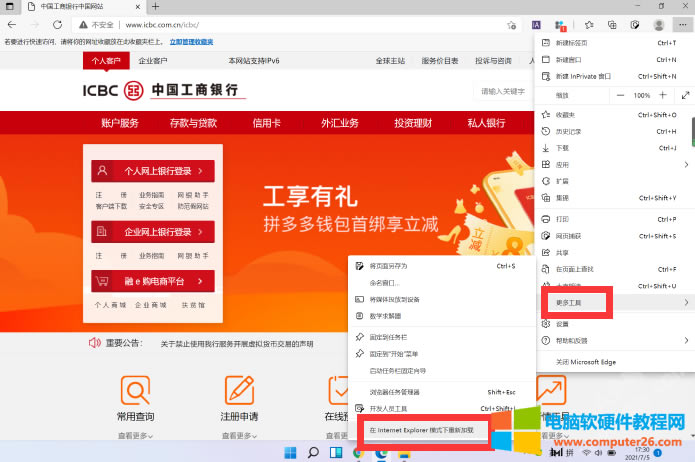Image resolution: width=695 pixels, height=462 pixels.
Task: Open the Edge settings and more (…) button
Action: [682, 24]
